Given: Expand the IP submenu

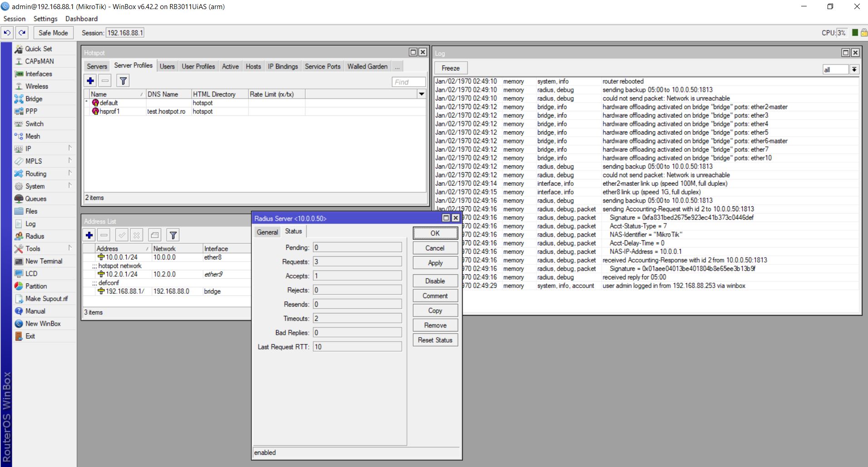Looking at the screenshot, I should pyautogui.click(x=70, y=148).
